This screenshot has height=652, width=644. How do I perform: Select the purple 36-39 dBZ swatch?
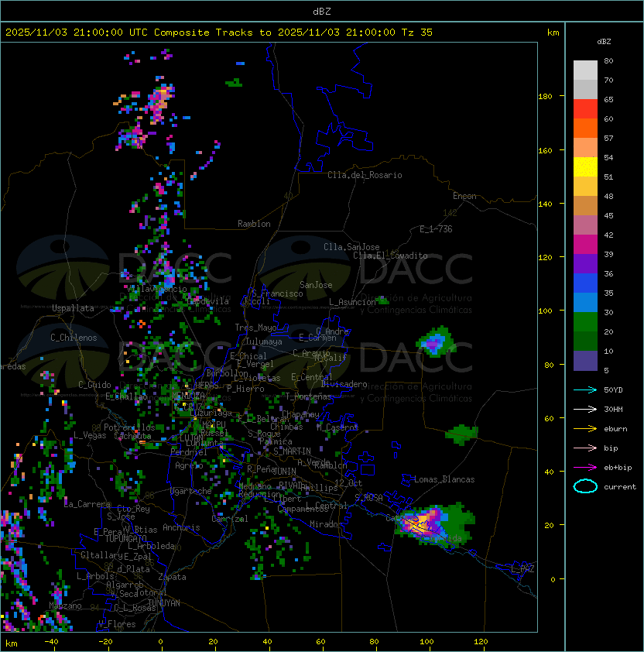coord(585,264)
